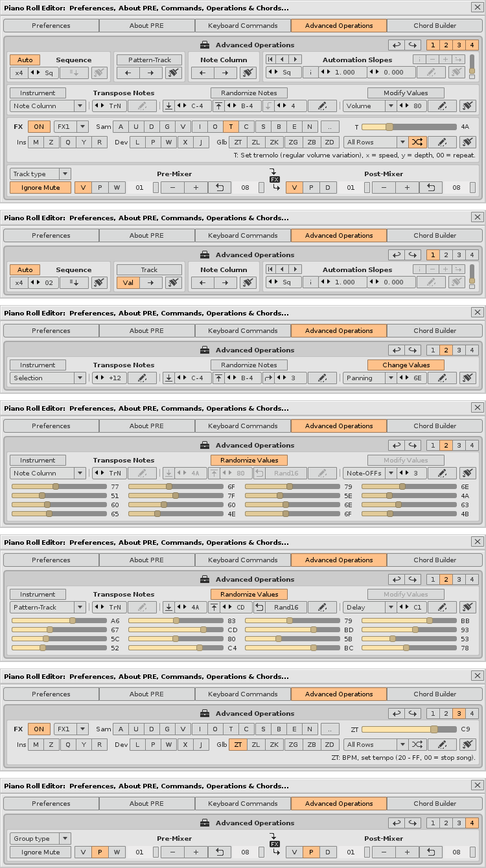
Task: Open Chord Builder tab in the topmost window
Action: pos(435,26)
